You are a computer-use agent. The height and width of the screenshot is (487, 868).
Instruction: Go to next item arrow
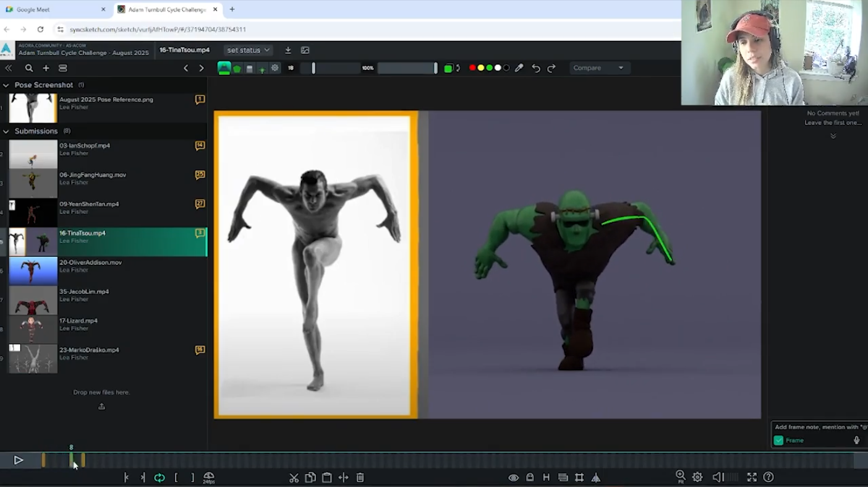click(x=201, y=68)
